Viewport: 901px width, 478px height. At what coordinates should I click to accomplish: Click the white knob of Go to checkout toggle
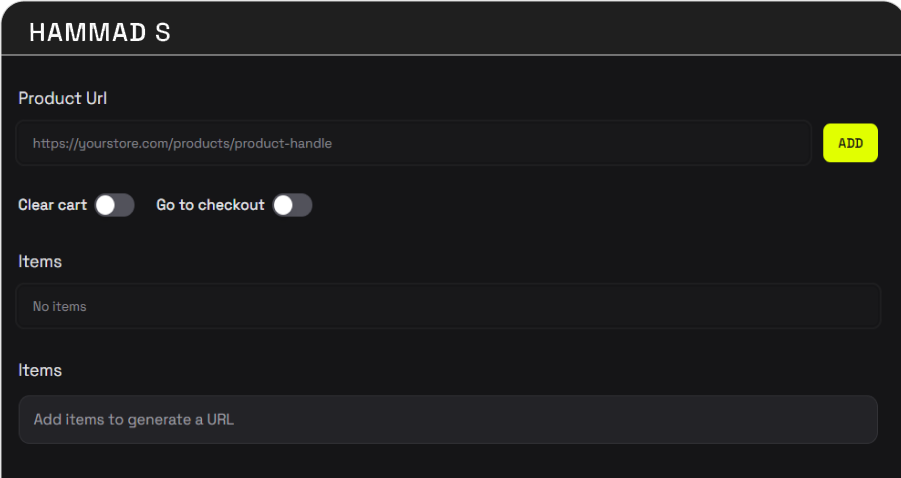(x=283, y=205)
